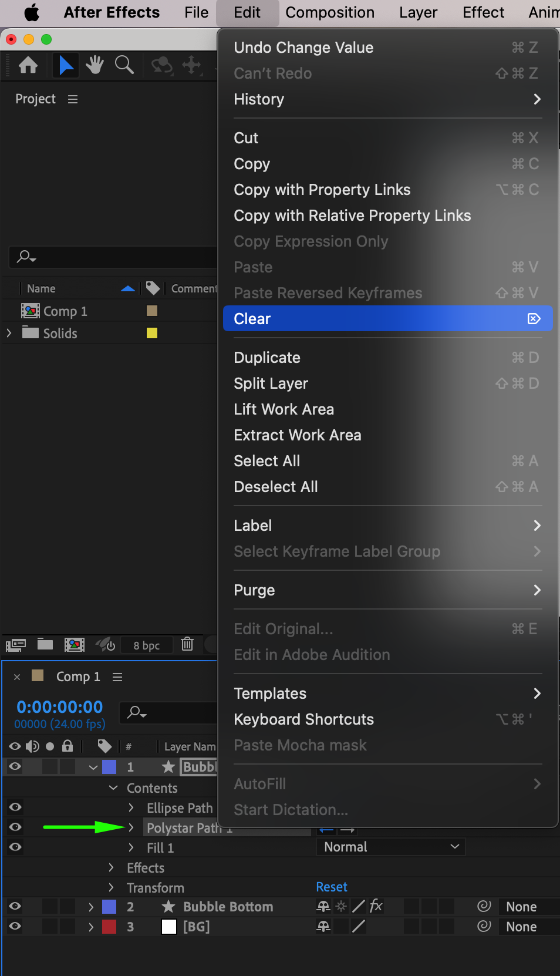
Task: Click the 8 bpc color depth button
Action: [x=146, y=645]
